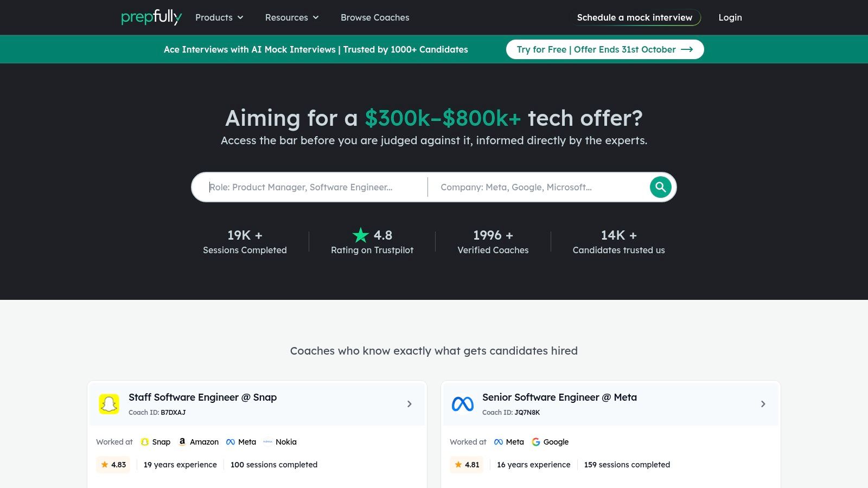
Task: Click the small Snap icon in Worked at row
Action: 145,442
